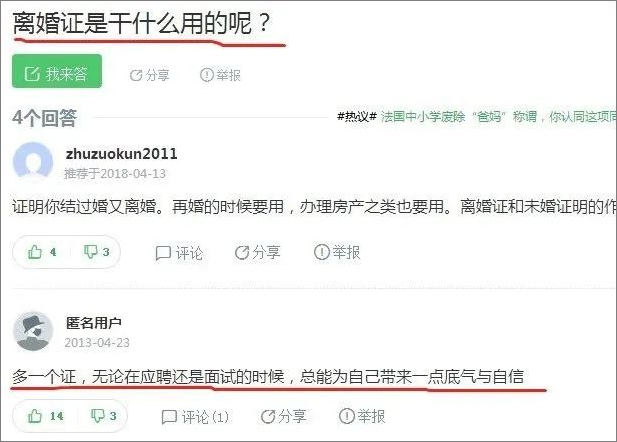Report zhuzuokun2011's answer via 举报
Viewport: 617px width, 442px height.
(x=337, y=252)
